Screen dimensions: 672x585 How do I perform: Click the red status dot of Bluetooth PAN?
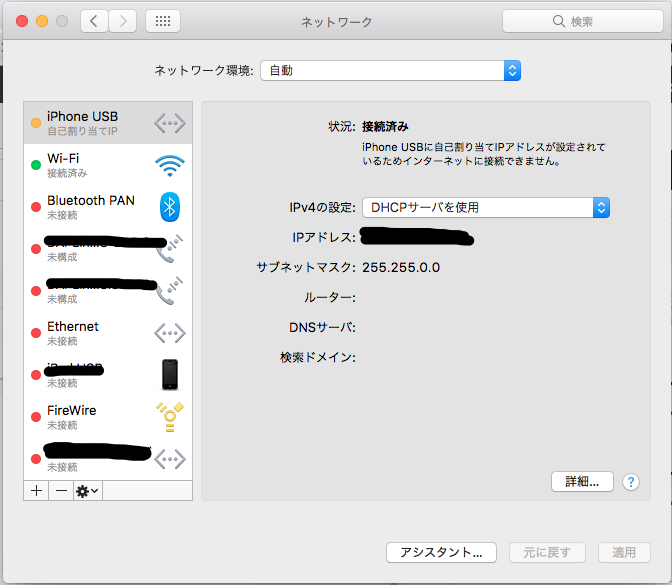click(36, 207)
